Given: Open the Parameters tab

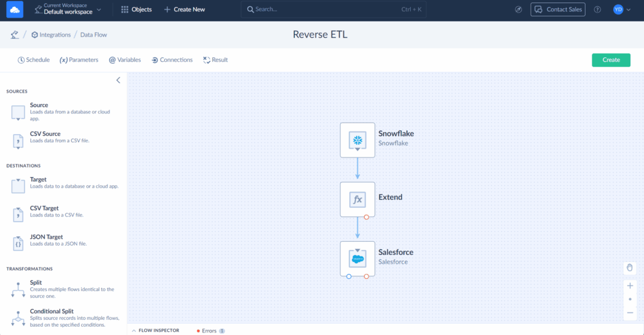Looking at the screenshot, I should coord(79,60).
